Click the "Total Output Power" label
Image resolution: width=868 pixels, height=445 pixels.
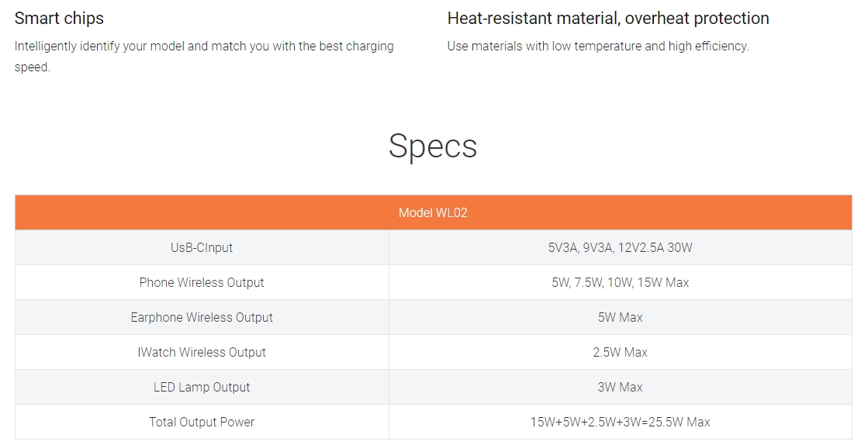click(202, 423)
